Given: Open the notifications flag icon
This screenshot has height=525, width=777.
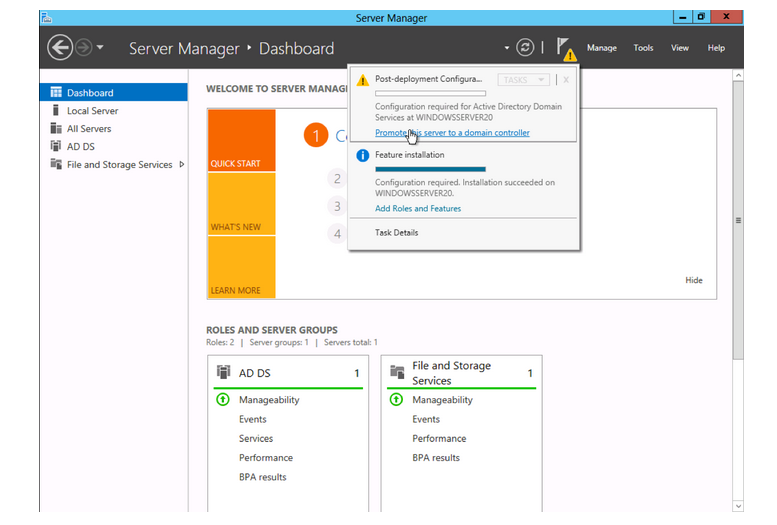Looking at the screenshot, I should tap(565, 48).
